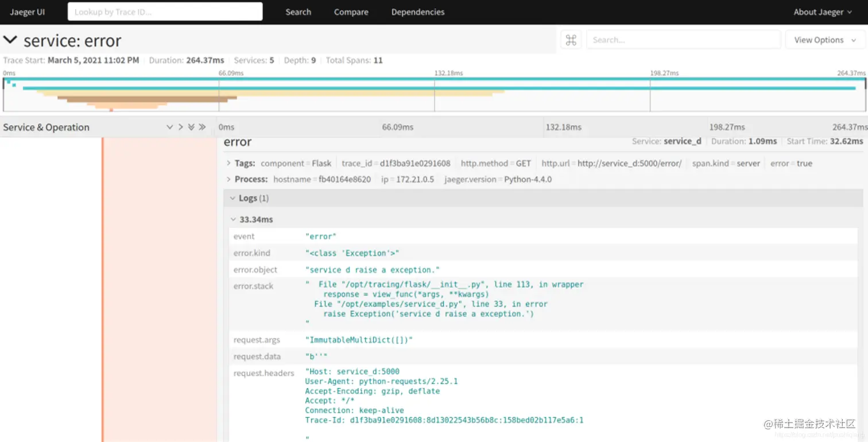This screenshot has width=868, height=442.
Task: Click the trace_id tag value d1f3ba91e0291608
Action: pyautogui.click(x=415, y=163)
